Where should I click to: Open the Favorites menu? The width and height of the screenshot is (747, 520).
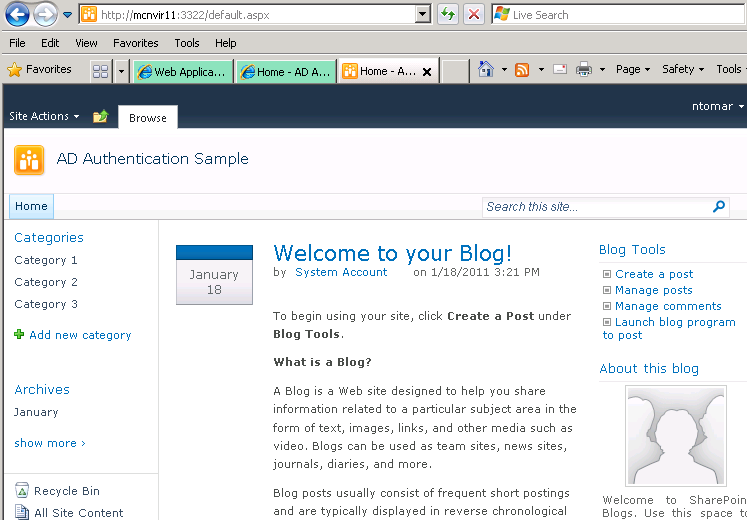pos(136,43)
